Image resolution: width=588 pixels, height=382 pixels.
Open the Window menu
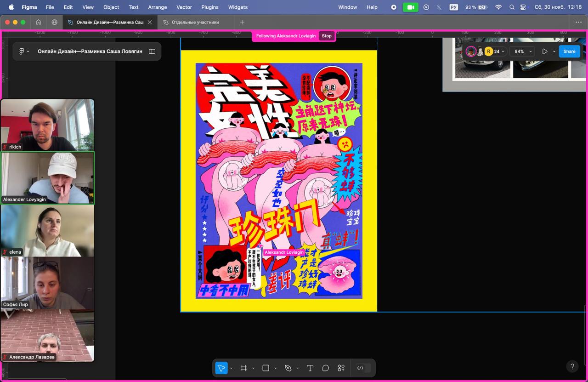348,7
